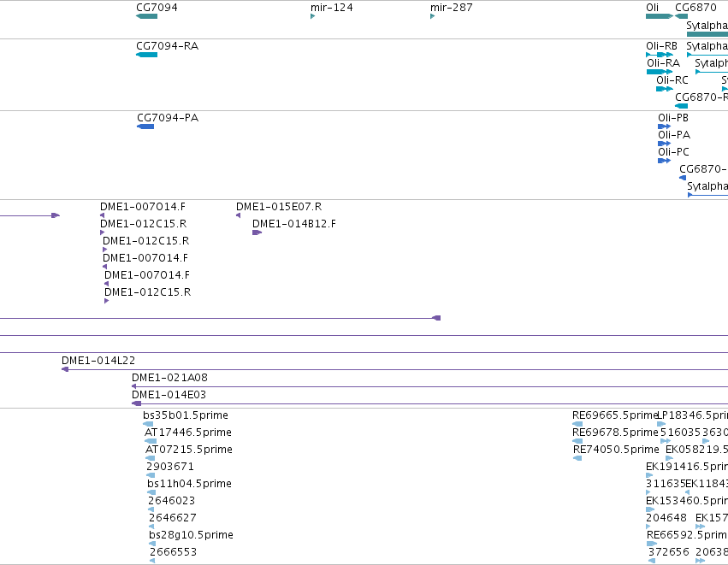Select the DME1-014L22 BAC label

[x=98, y=361]
